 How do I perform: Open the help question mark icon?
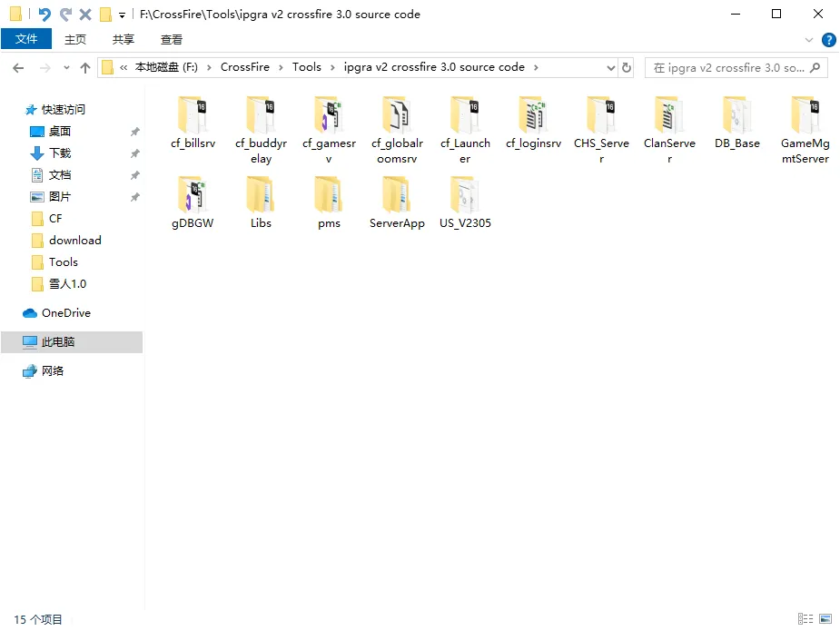[x=828, y=40]
